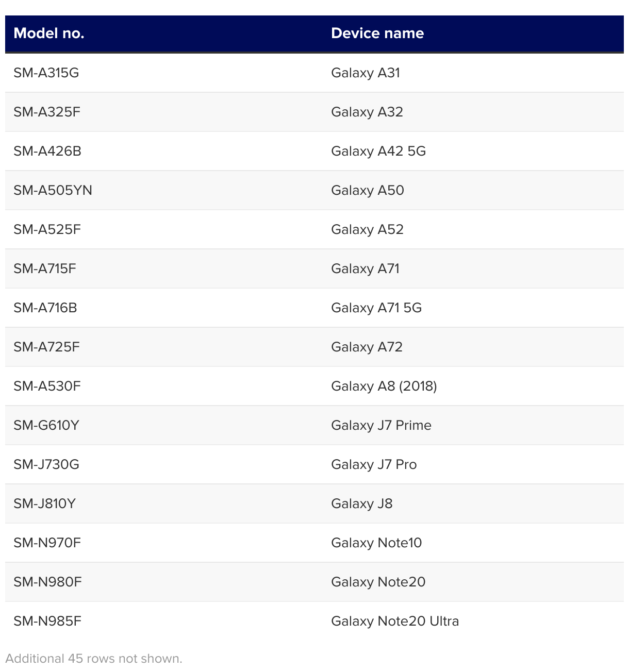Select the Galaxy A52 device name

(367, 229)
